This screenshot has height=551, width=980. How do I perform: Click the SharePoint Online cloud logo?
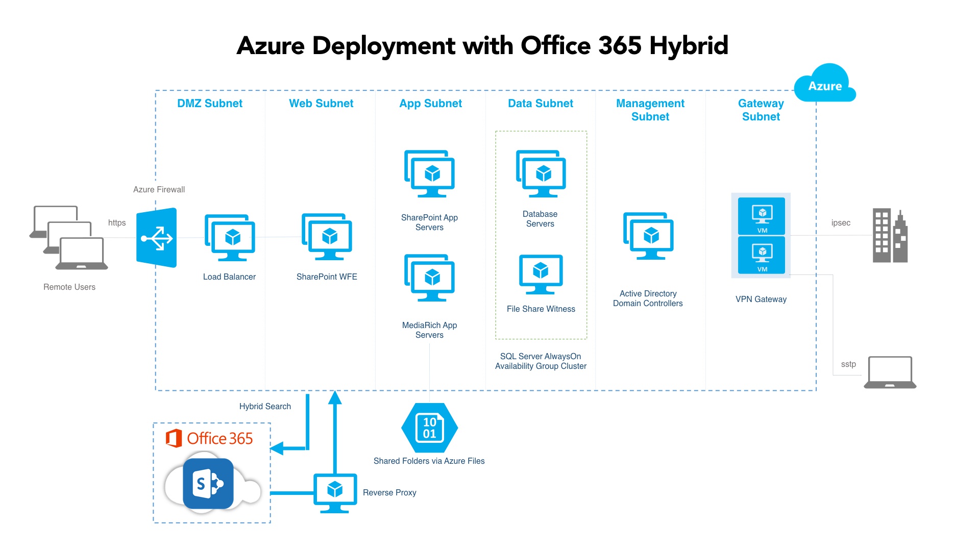(208, 484)
